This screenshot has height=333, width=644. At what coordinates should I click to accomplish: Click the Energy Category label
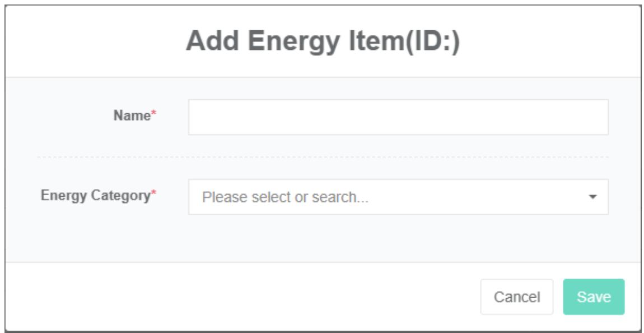pyautogui.click(x=96, y=196)
